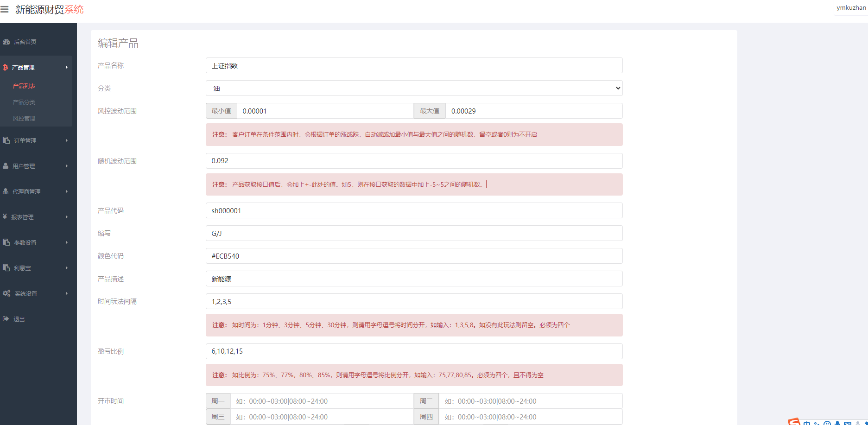The width and height of the screenshot is (868, 425).
Task: Click the 系统设置 gears icon
Action: 6,293
